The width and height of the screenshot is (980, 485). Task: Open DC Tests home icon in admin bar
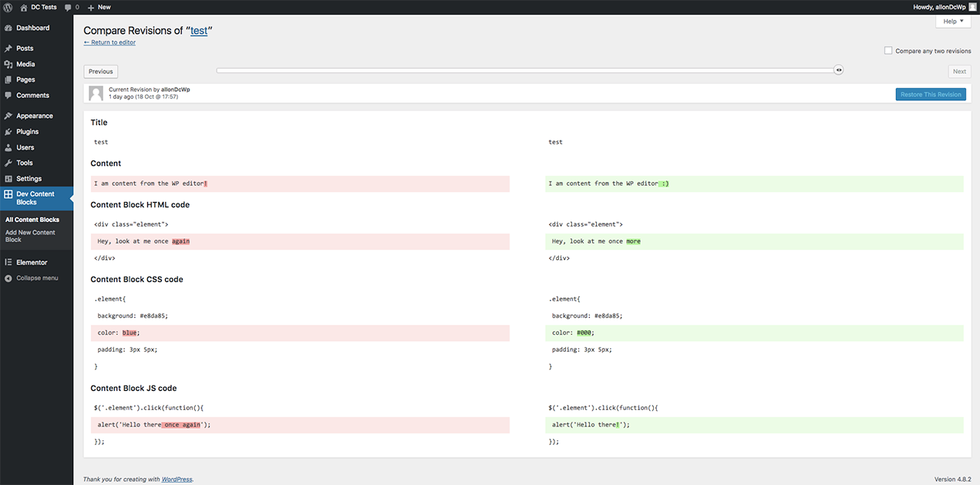[24, 7]
